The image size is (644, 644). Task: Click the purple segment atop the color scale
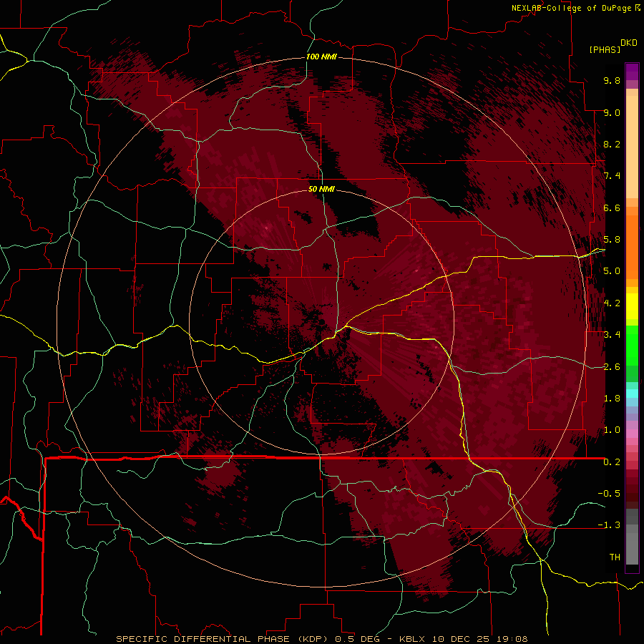point(632,72)
